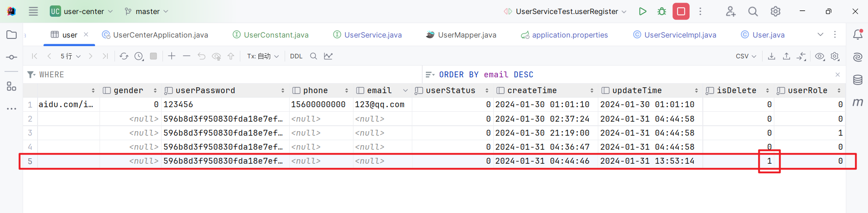
Task: Run the UserServiceTest configuration
Action: coord(642,11)
